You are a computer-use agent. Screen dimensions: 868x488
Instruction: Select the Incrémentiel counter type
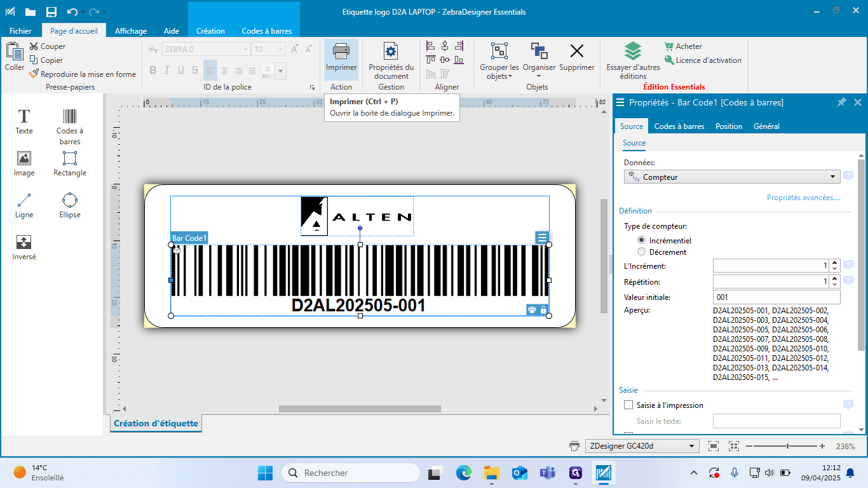641,240
